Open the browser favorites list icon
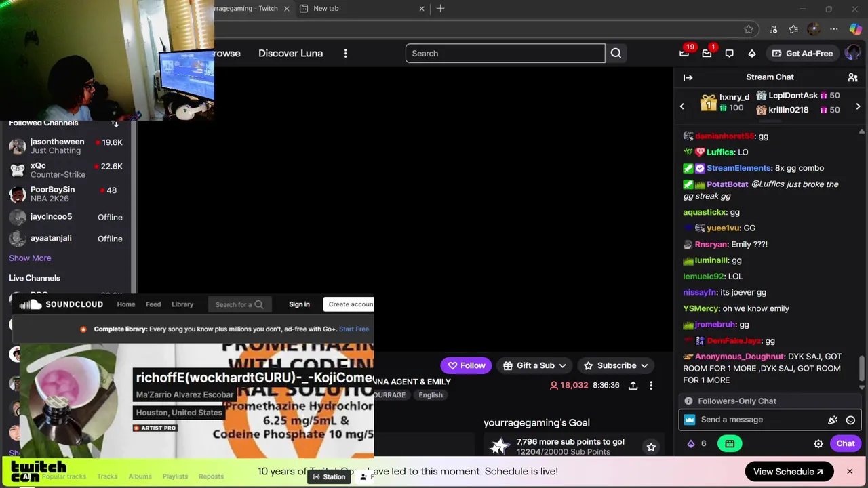The height and width of the screenshot is (488, 868). 793,29
